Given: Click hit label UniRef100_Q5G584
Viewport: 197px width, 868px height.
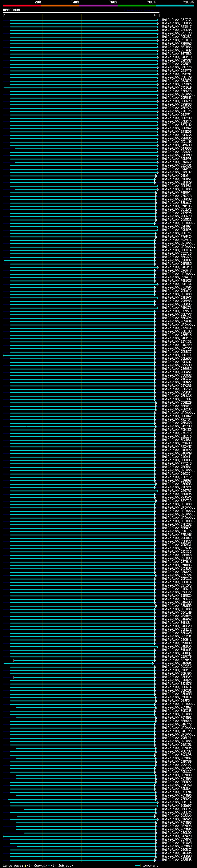Looking at the screenshot, I should [x=177, y=467].
